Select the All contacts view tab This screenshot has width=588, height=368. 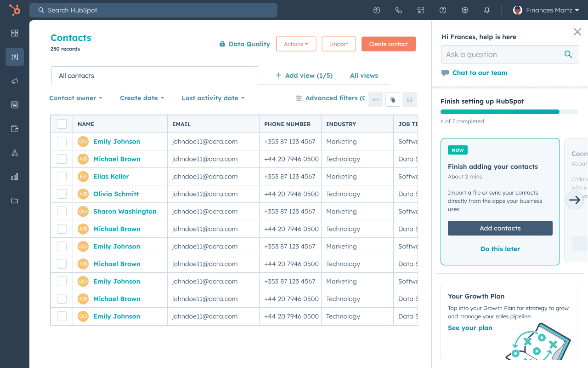coord(154,76)
